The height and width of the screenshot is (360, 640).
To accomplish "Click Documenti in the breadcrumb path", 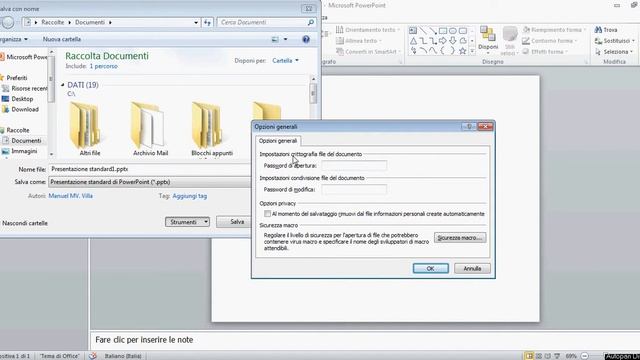I will (90, 22).
